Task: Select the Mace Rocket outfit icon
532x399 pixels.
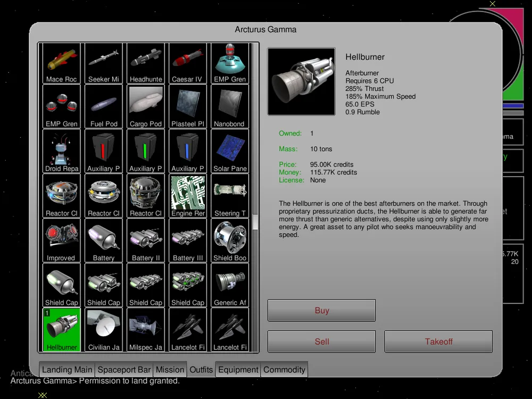Action: tap(62, 63)
